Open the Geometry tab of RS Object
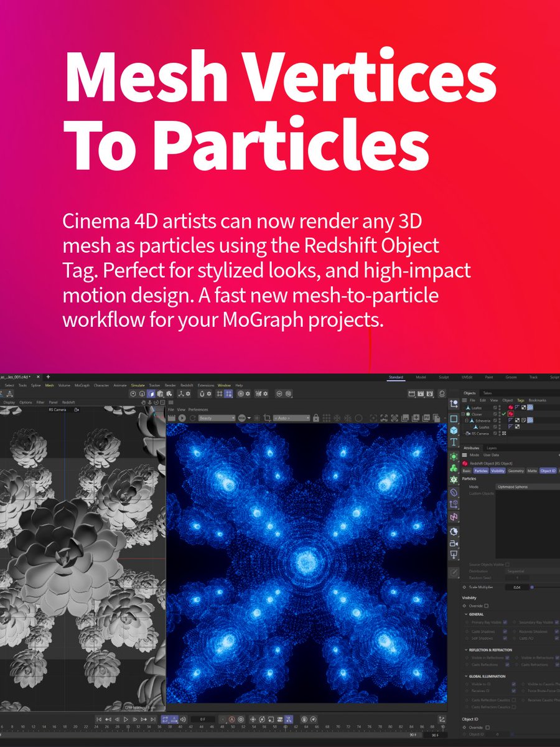The image size is (560, 747). pos(516,471)
